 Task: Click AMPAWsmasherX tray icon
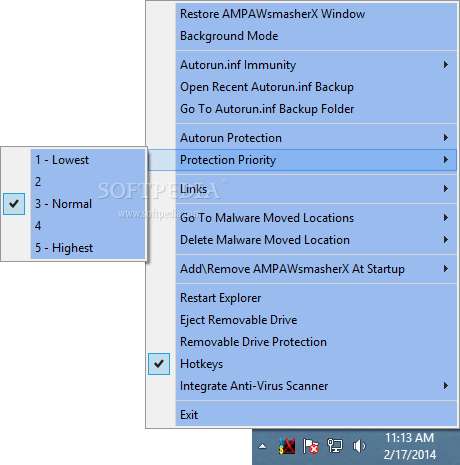[x=287, y=446]
